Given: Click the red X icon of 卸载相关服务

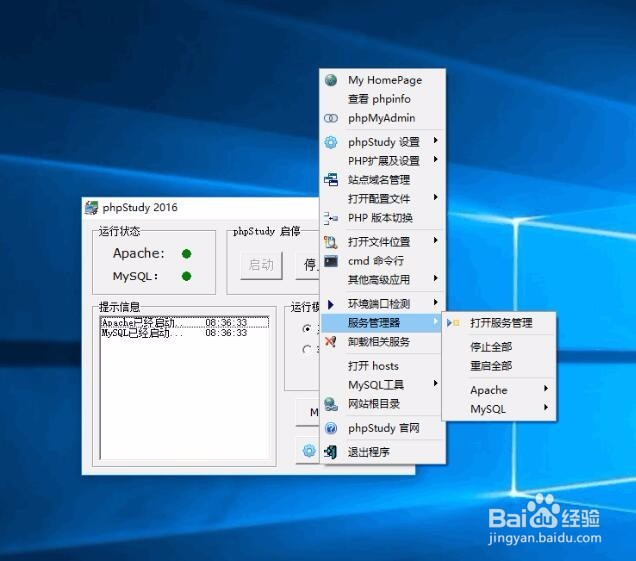Looking at the screenshot, I should (x=331, y=342).
